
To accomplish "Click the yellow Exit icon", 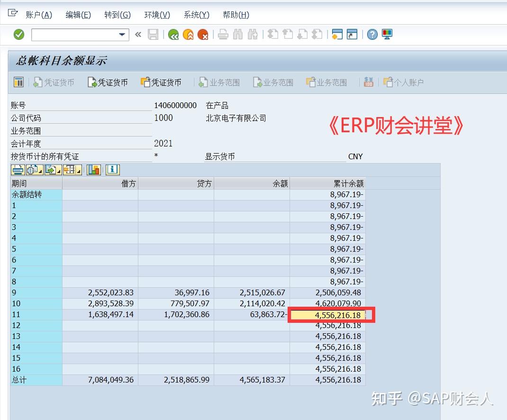I will click(189, 34).
